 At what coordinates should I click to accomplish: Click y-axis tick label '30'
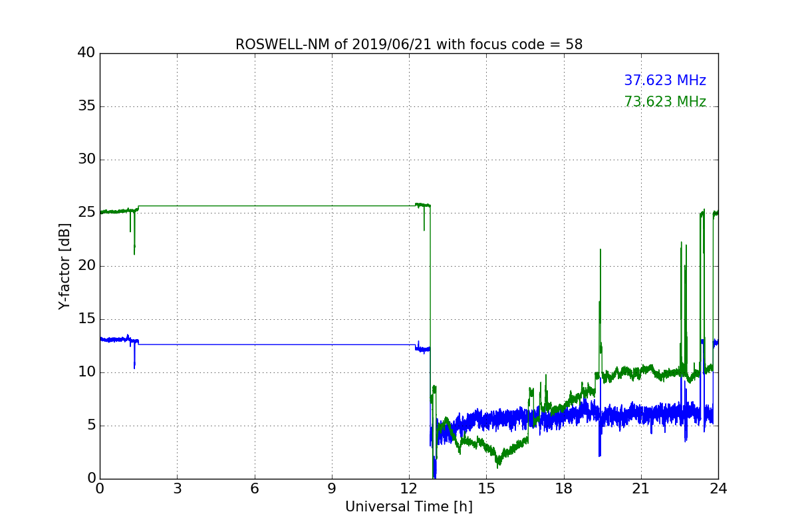click(x=87, y=160)
